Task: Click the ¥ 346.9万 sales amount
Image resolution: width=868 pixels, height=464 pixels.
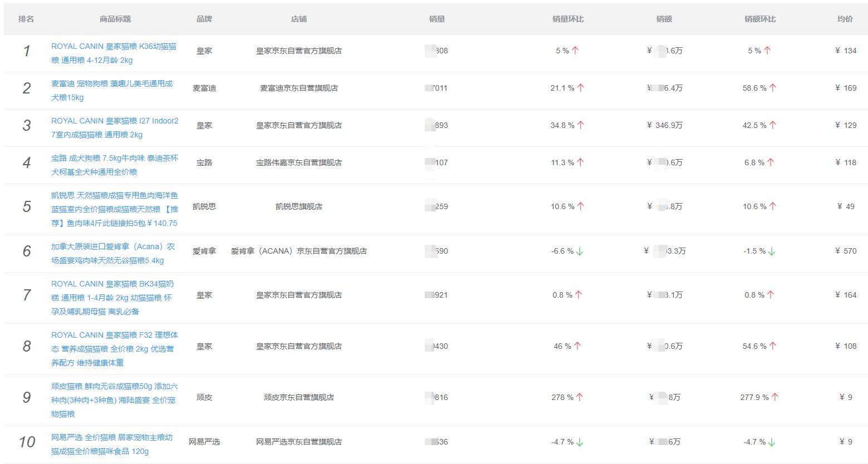Action: [665, 125]
